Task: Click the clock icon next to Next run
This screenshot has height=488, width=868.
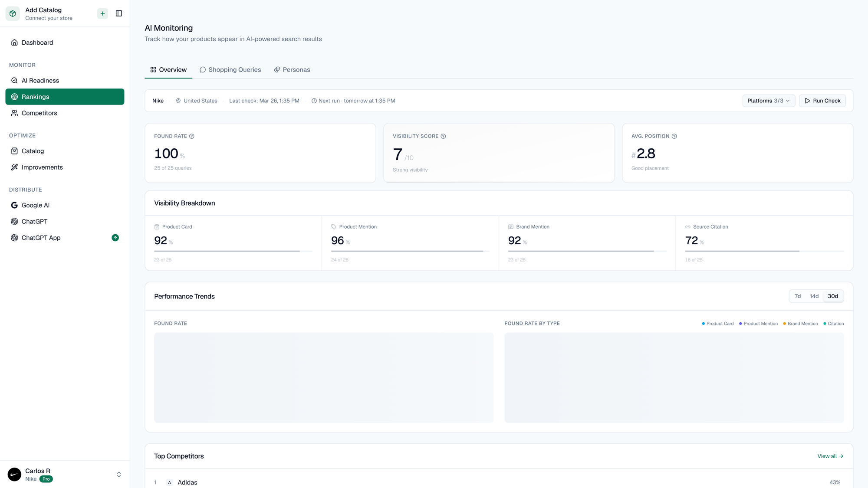Action: pos(314,101)
